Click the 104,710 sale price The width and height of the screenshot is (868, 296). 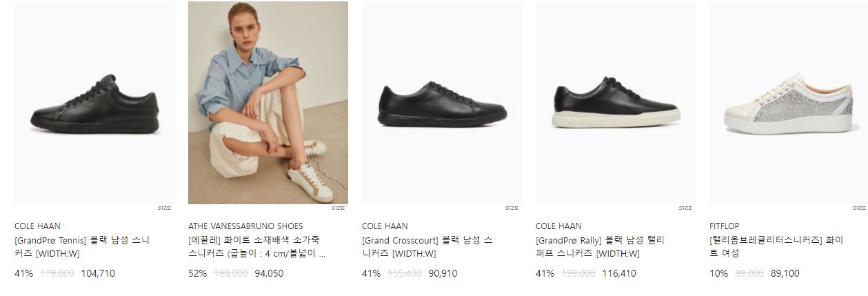point(98,273)
